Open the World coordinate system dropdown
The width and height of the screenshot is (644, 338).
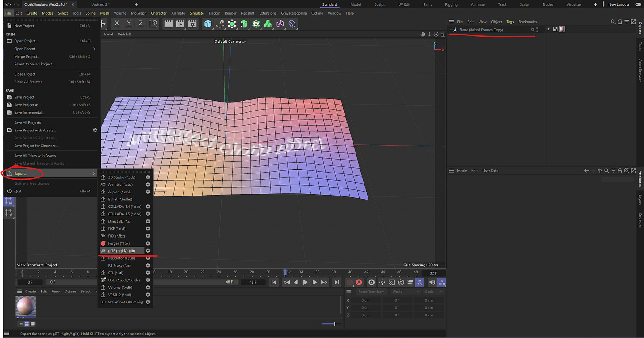coord(405,292)
